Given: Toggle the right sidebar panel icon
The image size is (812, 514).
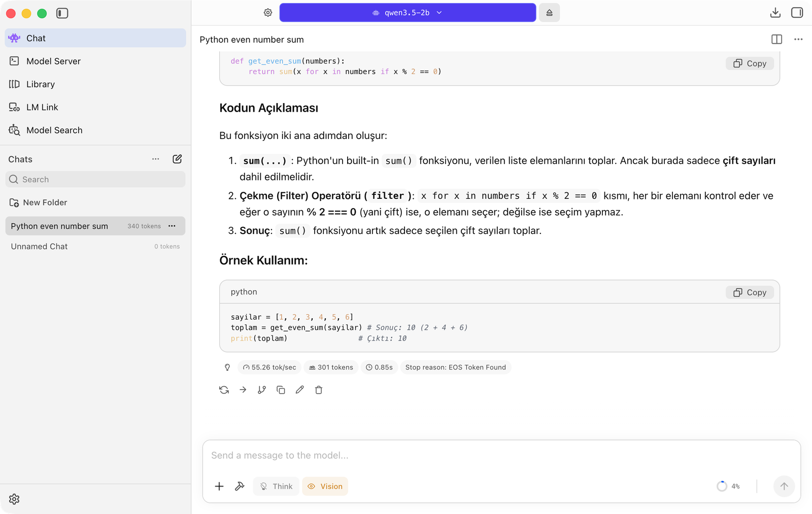Looking at the screenshot, I should coord(797,13).
